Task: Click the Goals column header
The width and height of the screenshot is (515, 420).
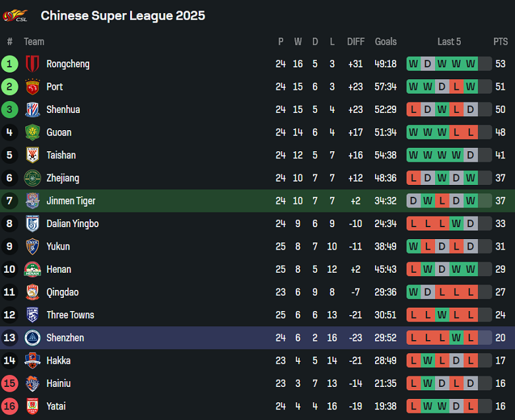Action: [x=386, y=42]
